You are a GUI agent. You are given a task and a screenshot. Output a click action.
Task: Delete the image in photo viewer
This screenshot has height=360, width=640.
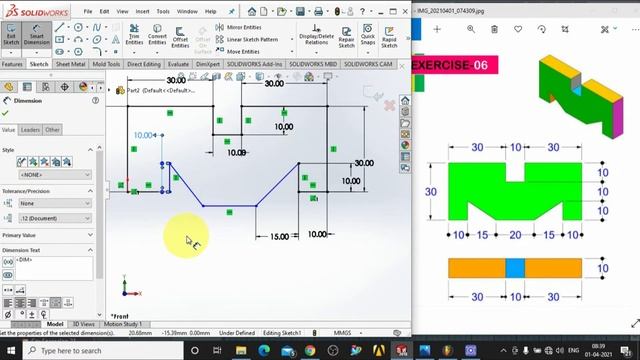pos(494,29)
